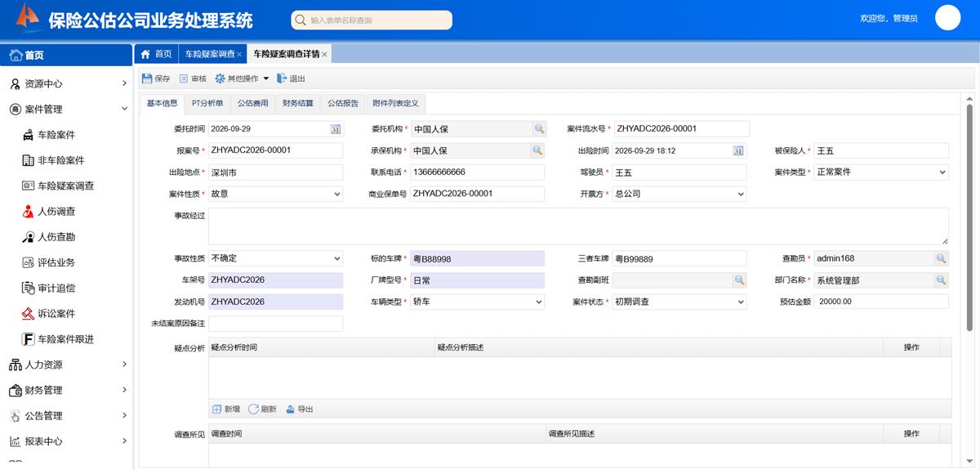The image size is (980, 470).
Task: Open the 案件类型 dropdown
Action: (x=881, y=172)
